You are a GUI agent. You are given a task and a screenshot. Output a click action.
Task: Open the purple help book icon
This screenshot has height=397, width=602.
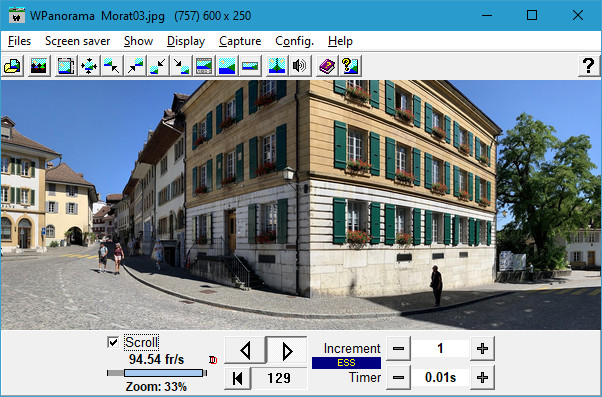(327, 66)
